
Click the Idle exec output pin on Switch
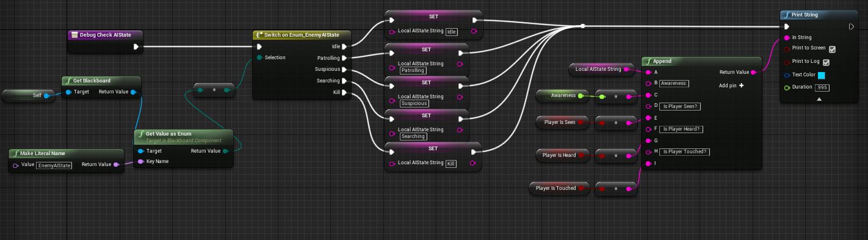click(x=345, y=46)
